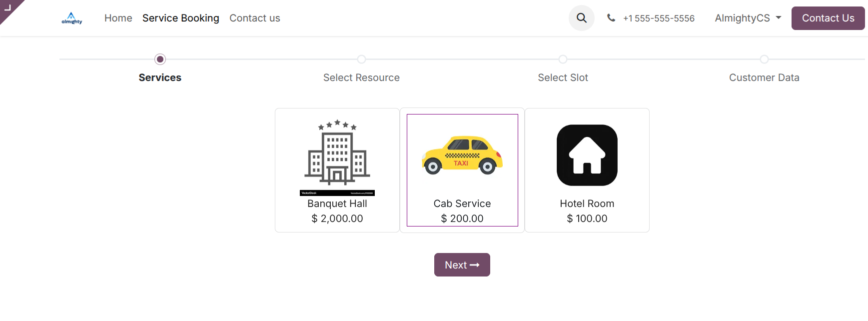
Task: Call the +1 555-555-5556 phone link
Action: click(x=659, y=18)
